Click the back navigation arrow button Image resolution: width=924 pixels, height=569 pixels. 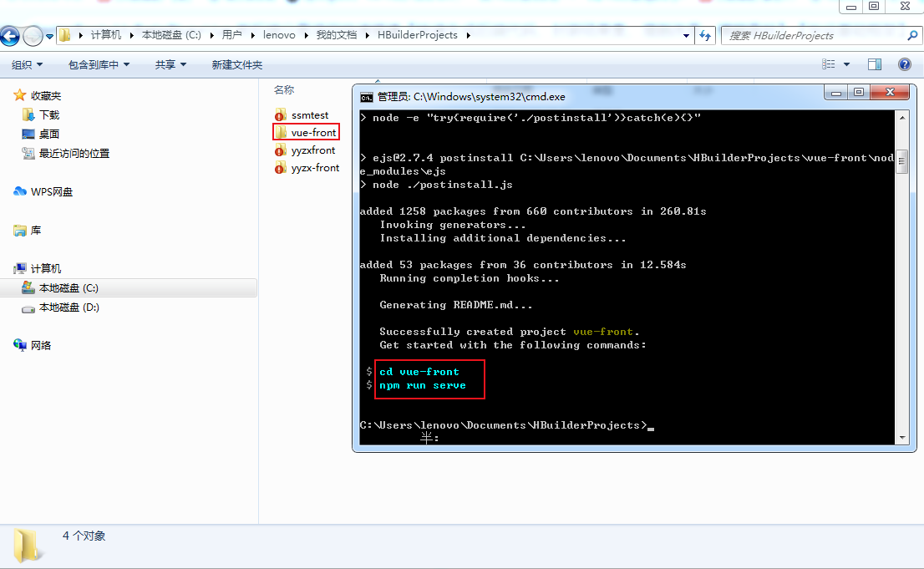coord(9,35)
